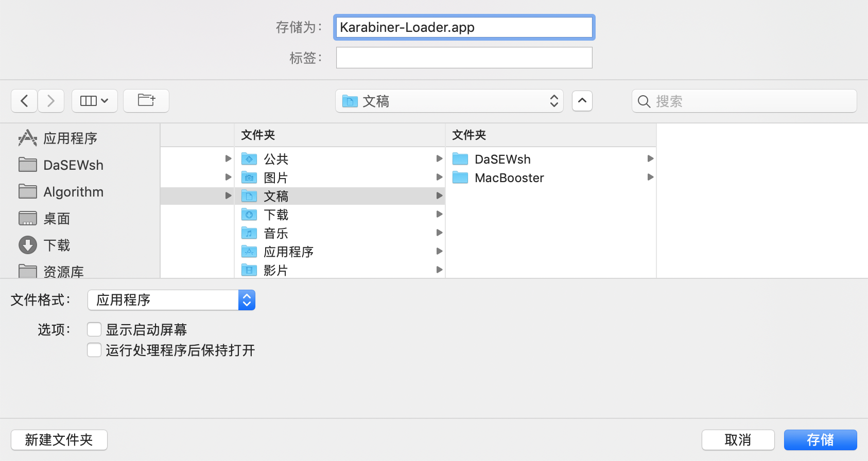Viewport: 868px width, 461px height.
Task: Click the 文稿 document folder icon
Action: click(249, 196)
